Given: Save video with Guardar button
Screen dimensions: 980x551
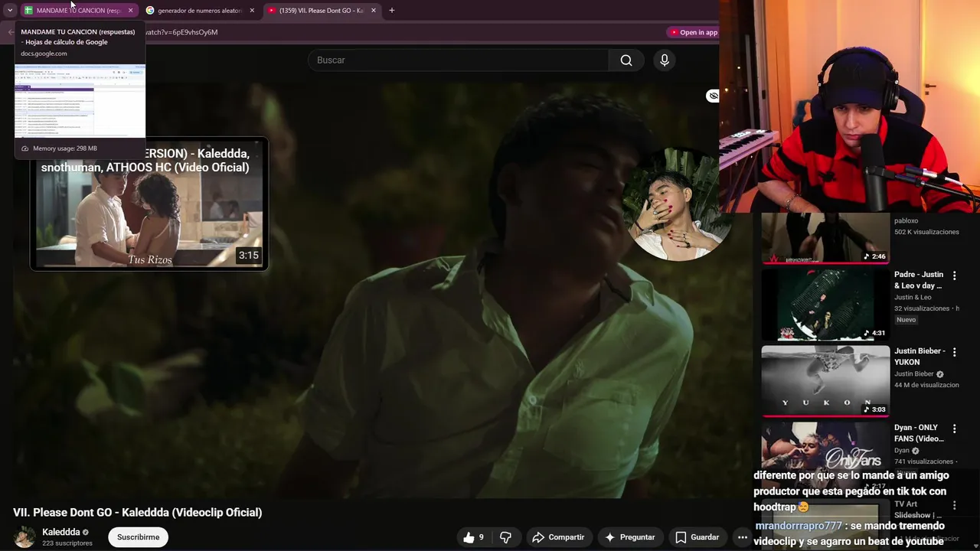Looking at the screenshot, I should pyautogui.click(x=697, y=537).
